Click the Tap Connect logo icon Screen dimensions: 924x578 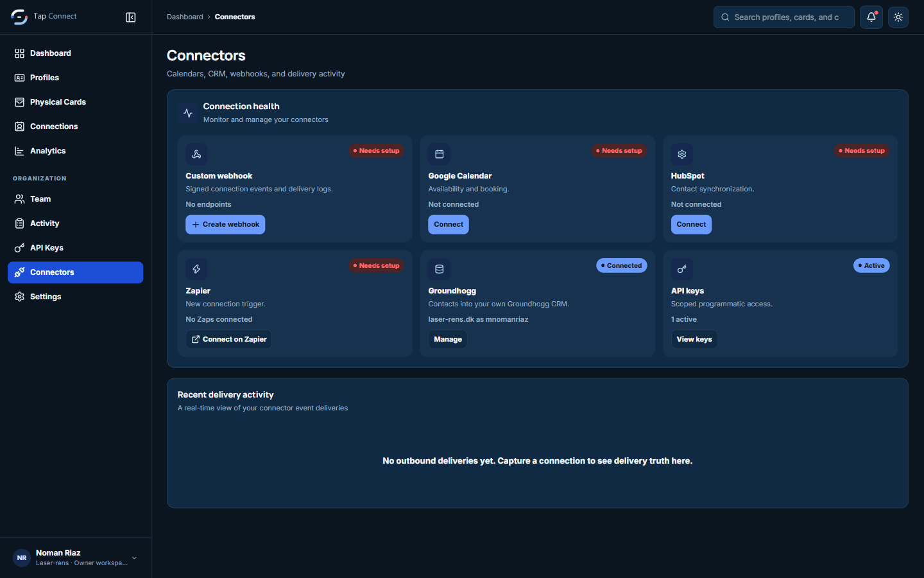coord(19,17)
